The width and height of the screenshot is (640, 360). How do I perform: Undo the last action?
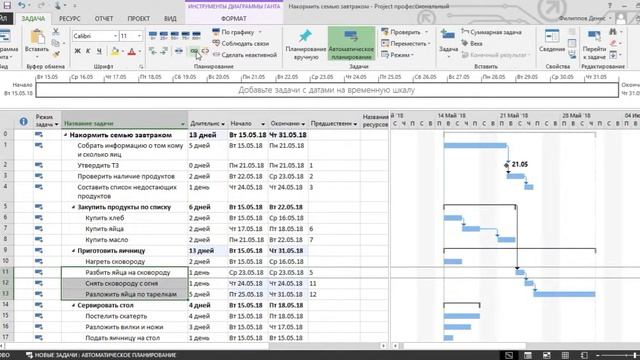click(22, 5)
